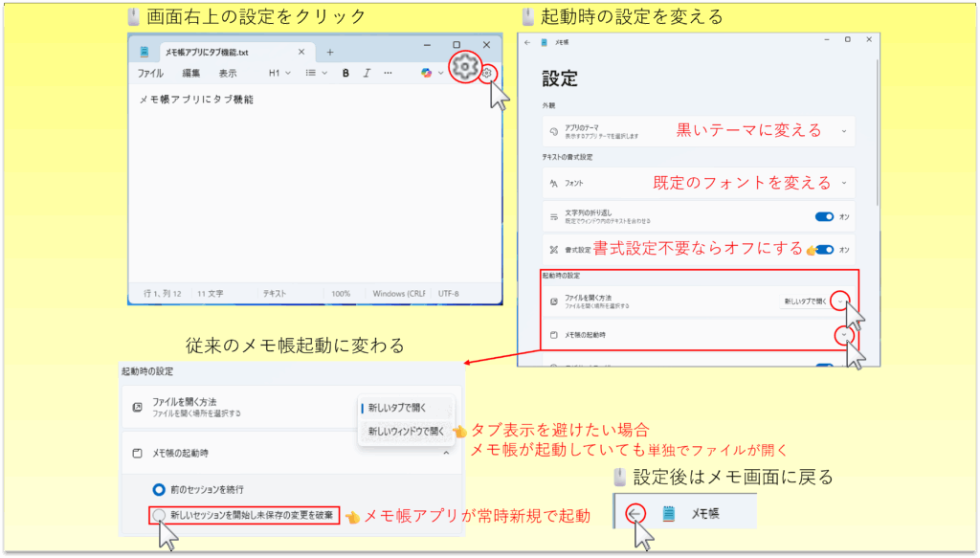Click the 100% zoom level in status bar
Screen dimensions: 980x558
(x=341, y=293)
